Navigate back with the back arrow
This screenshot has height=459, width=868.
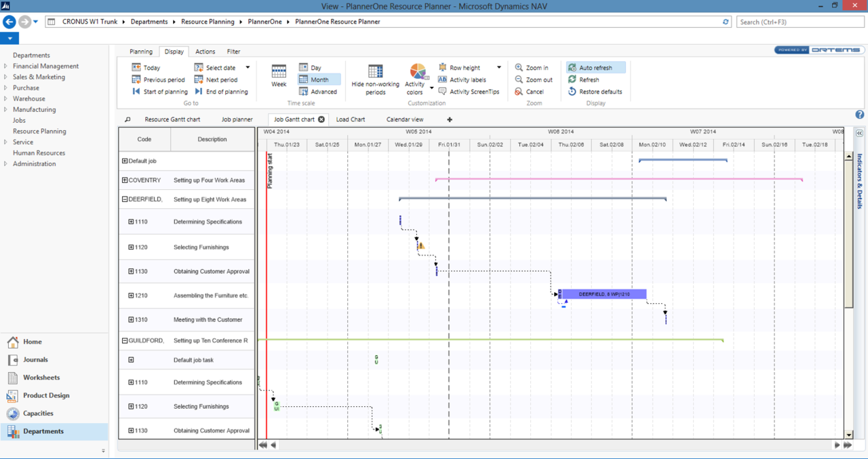coord(9,22)
